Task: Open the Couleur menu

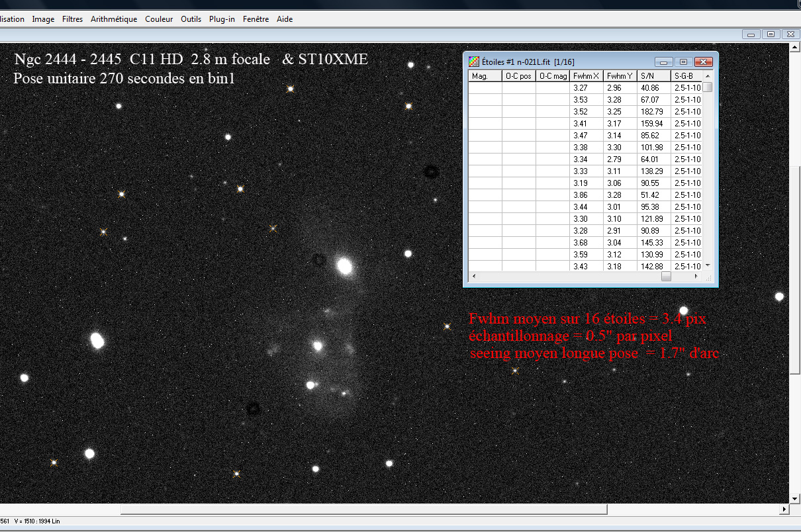Action: 160,19
